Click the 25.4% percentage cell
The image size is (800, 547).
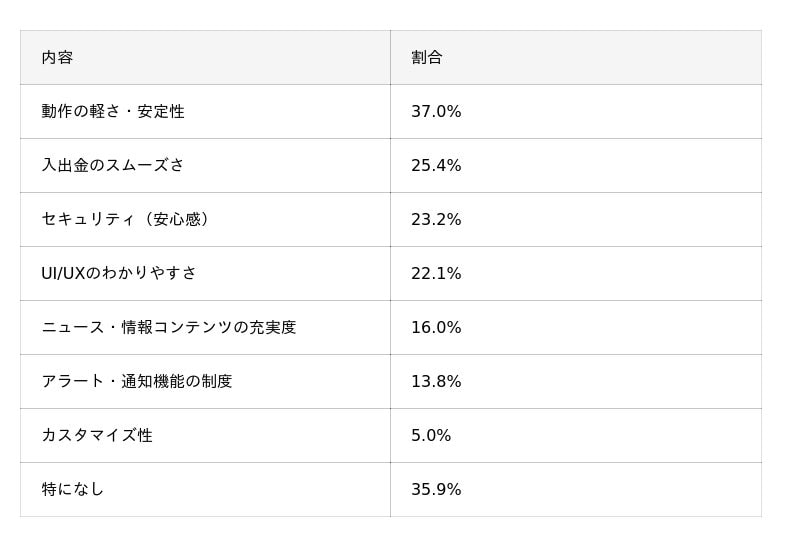click(x=436, y=166)
